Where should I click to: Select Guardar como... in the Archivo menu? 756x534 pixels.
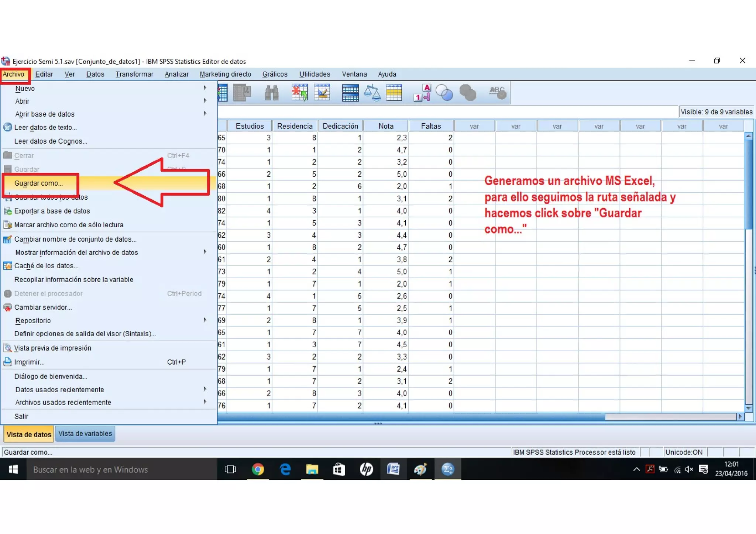pos(39,183)
